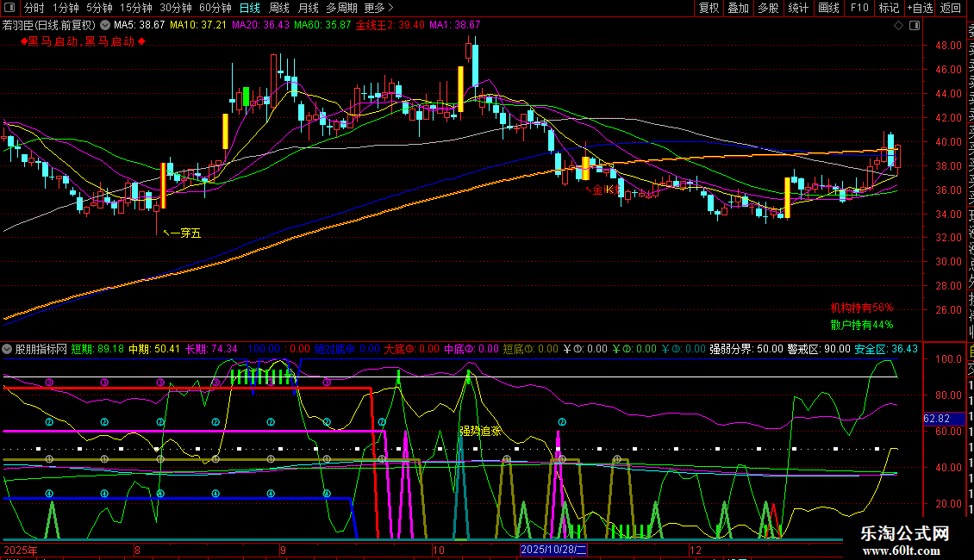Click the diamond icon above the price axis
The height and width of the screenshot is (560, 974).
point(901,27)
